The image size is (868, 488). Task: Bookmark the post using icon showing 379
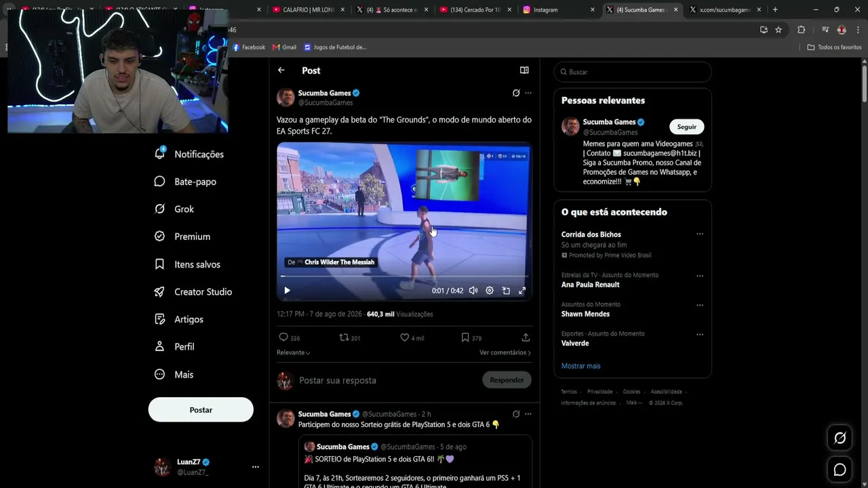[x=465, y=338]
